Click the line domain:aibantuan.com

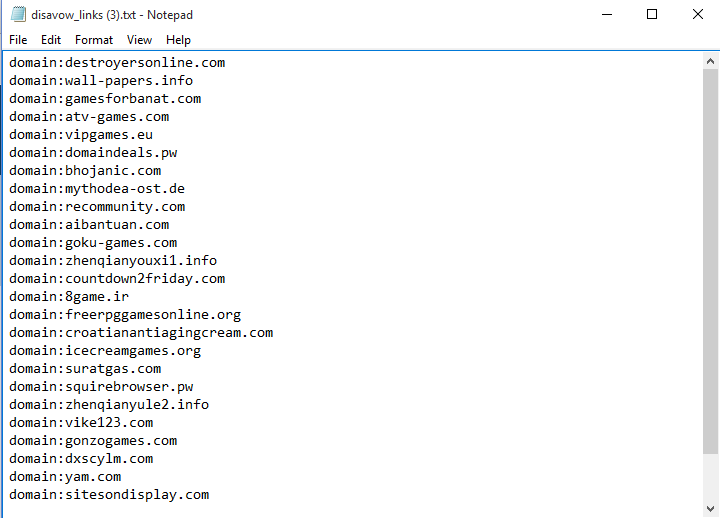[89, 225]
